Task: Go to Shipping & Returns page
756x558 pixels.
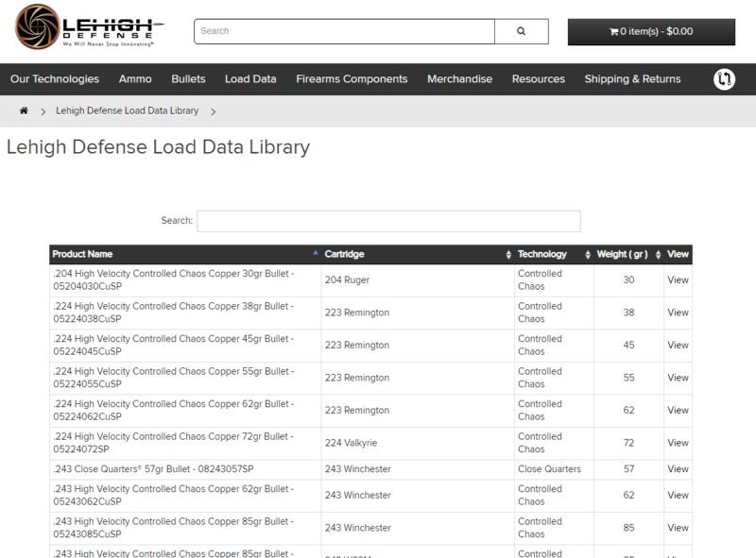Action: pyautogui.click(x=632, y=79)
